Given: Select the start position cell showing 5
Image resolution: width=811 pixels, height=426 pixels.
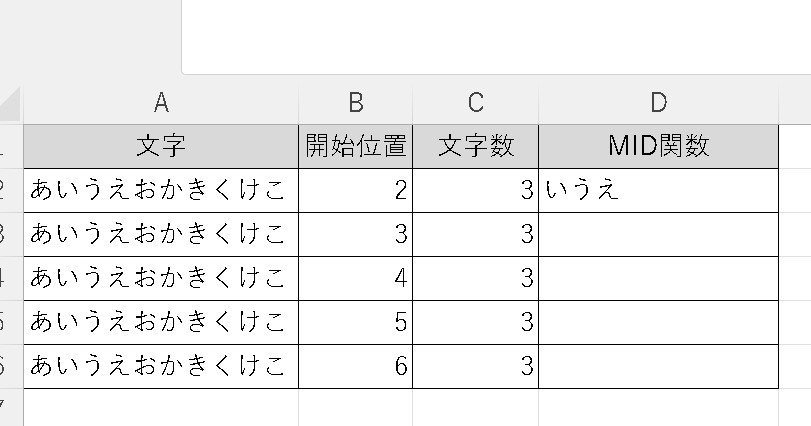Looking at the screenshot, I should [355, 322].
